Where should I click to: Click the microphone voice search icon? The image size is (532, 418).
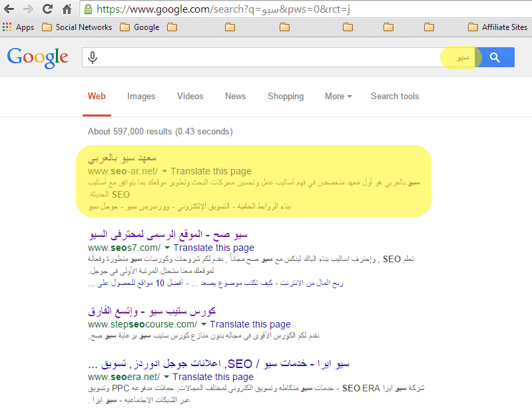(x=93, y=57)
